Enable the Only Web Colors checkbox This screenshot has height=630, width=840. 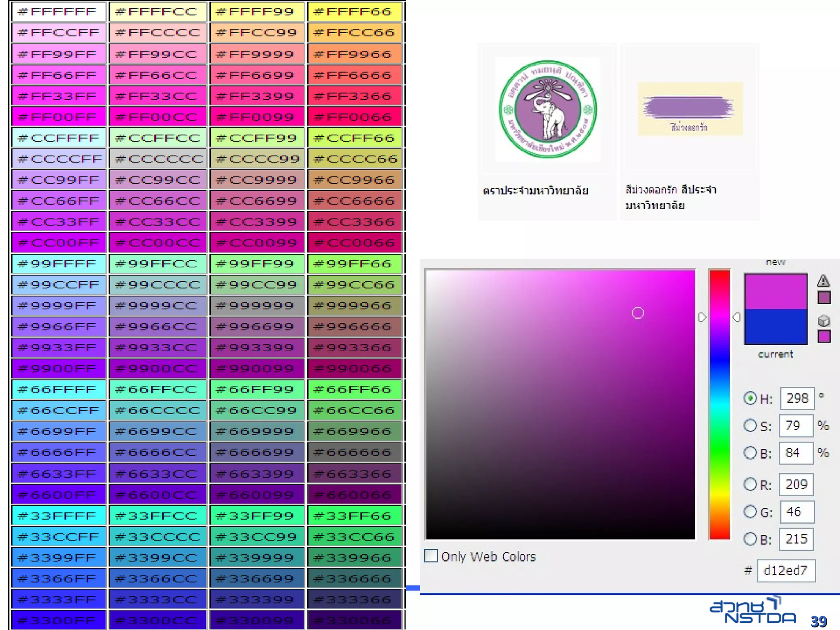coord(431,556)
